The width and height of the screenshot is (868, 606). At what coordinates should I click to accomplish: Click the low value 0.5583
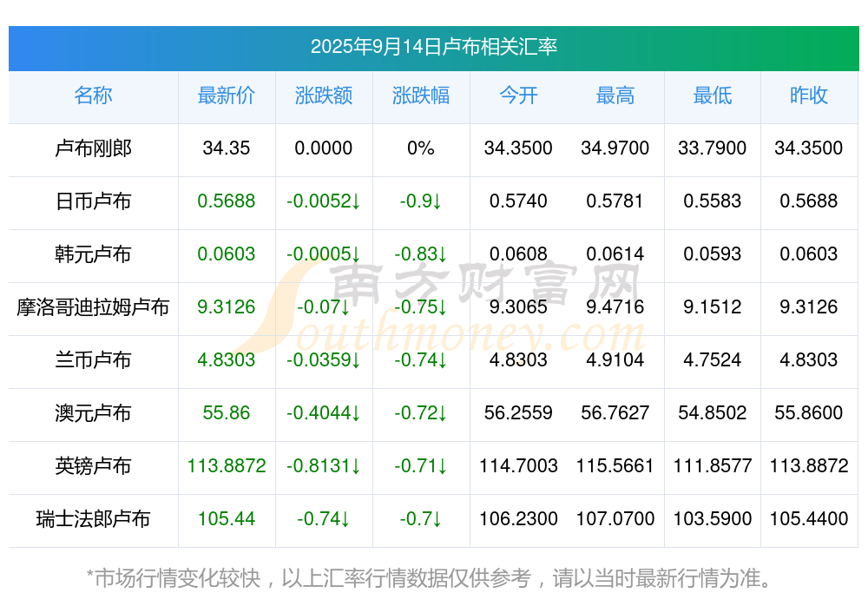(x=713, y=201)
